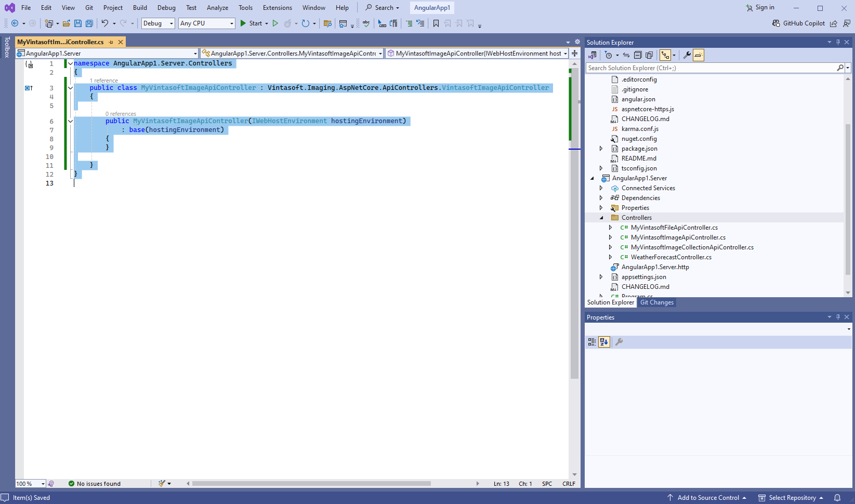
Task: Click the Save All toolbar icon
Action: coord(89,23)
